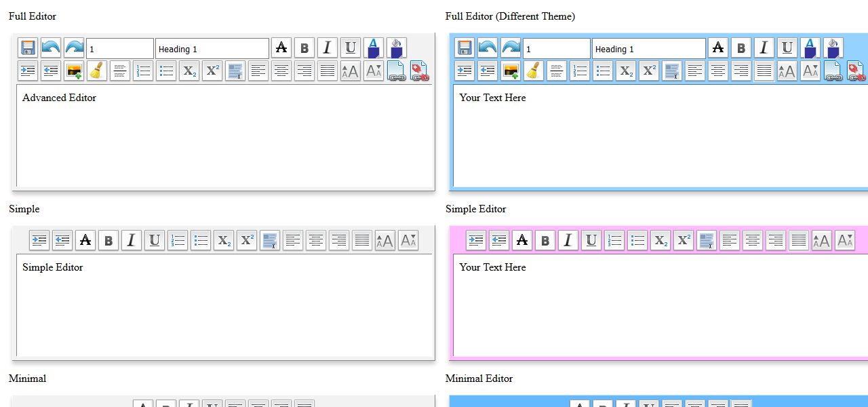The height and width of the screenshot is (407, 868).
Task: Insert hyperlink in blue theme editor
Action: 833,71
